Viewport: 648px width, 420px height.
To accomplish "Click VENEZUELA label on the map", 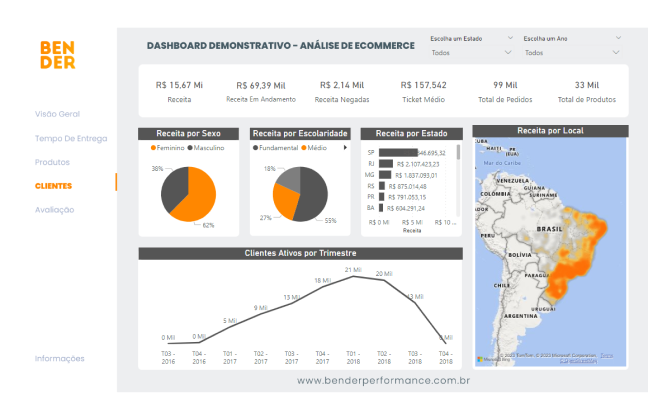I will [x=512, y=181].
